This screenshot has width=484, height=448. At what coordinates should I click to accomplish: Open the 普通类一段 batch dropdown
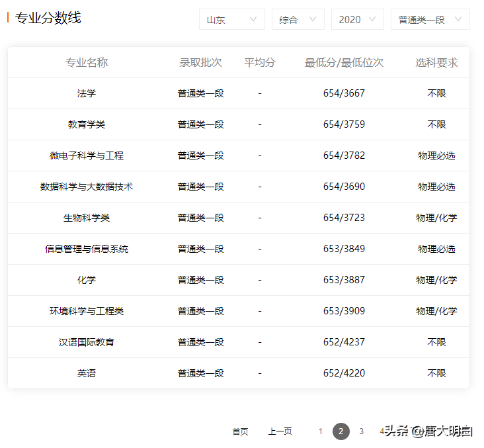click(x=430, y=19)
